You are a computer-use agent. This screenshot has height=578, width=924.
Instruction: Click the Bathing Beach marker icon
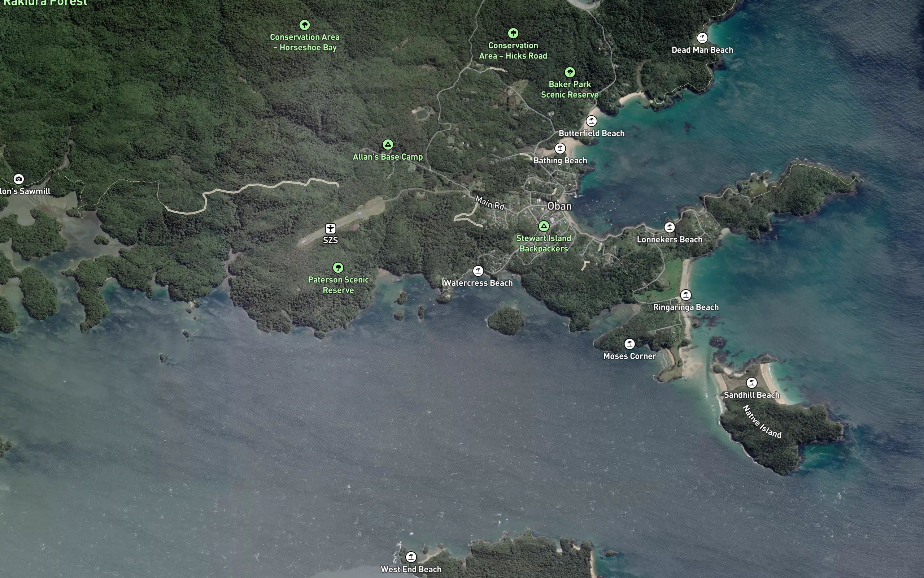560,148
